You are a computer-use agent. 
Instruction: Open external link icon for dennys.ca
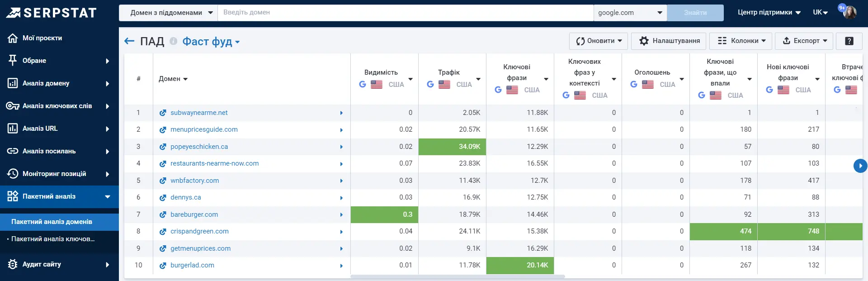click(x=163, y=198)
